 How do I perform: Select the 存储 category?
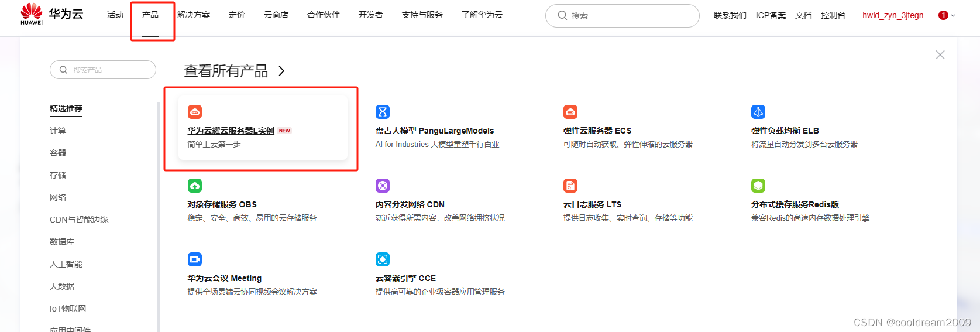[58, 175]
